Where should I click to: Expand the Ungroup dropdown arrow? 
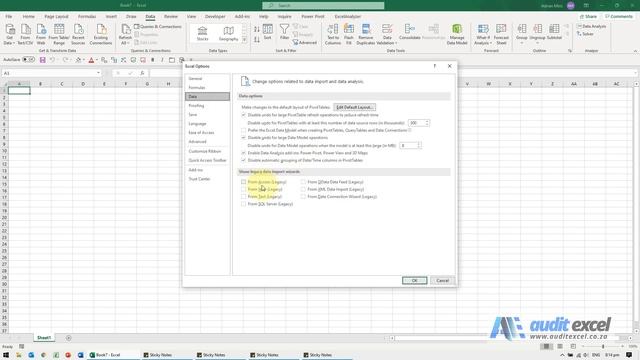pyautogui.click(x=537, y=43)
